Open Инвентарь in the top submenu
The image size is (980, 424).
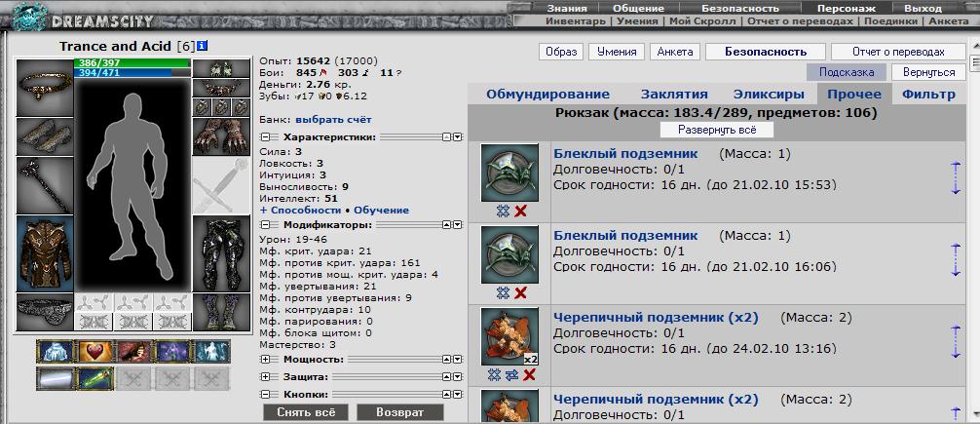[x=575, y=20]
